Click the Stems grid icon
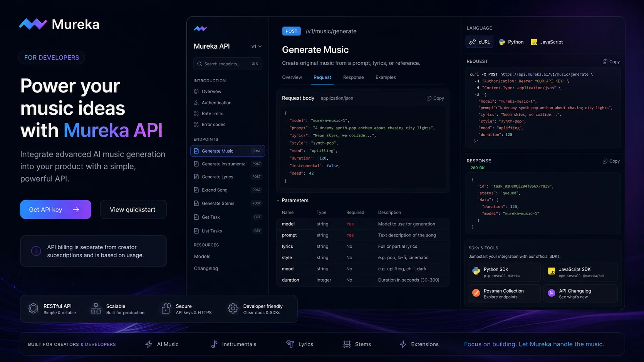Viewport: 644px width, 362px height. tap(347, 344)
